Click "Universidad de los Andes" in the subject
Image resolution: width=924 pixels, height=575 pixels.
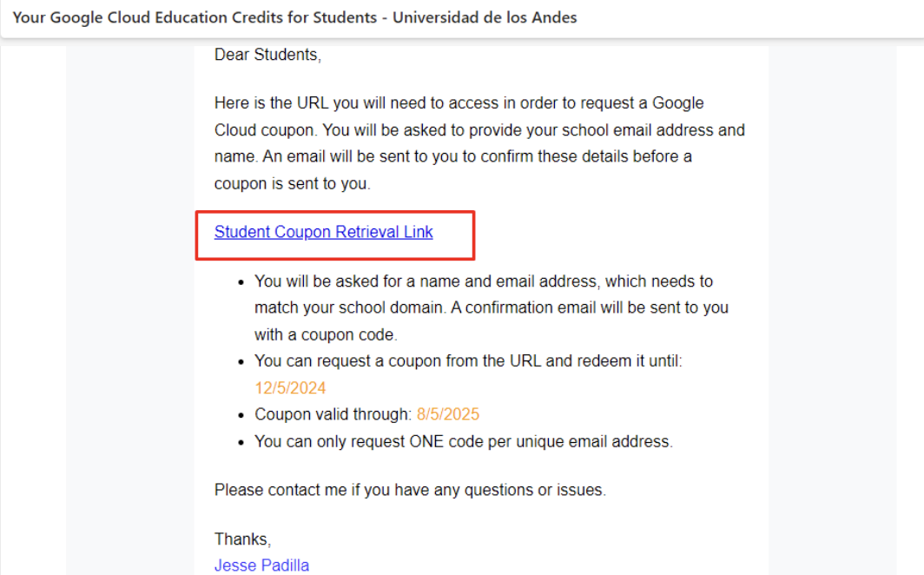[485, 17]
